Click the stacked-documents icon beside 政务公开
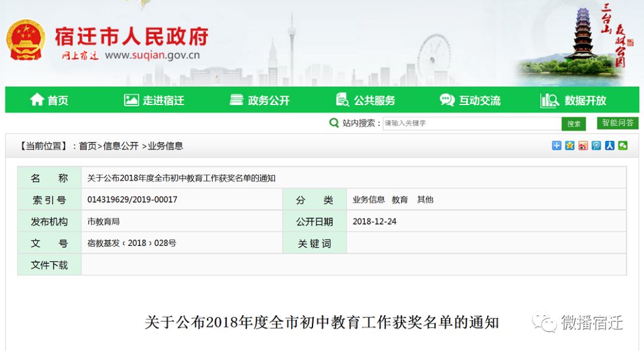 (236, 100)
